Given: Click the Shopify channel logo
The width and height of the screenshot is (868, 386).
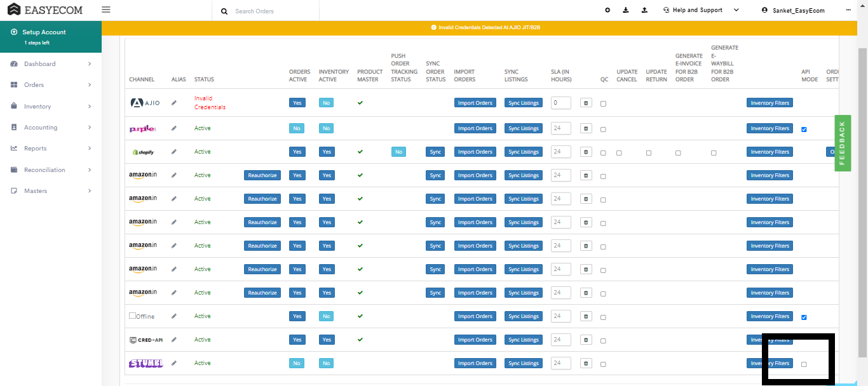Looking at the screenshot, I should (144, 152).
